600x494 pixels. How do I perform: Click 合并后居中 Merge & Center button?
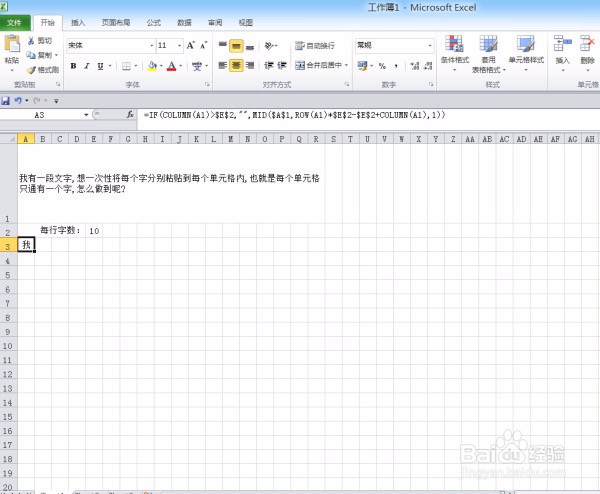coord(318,65)
